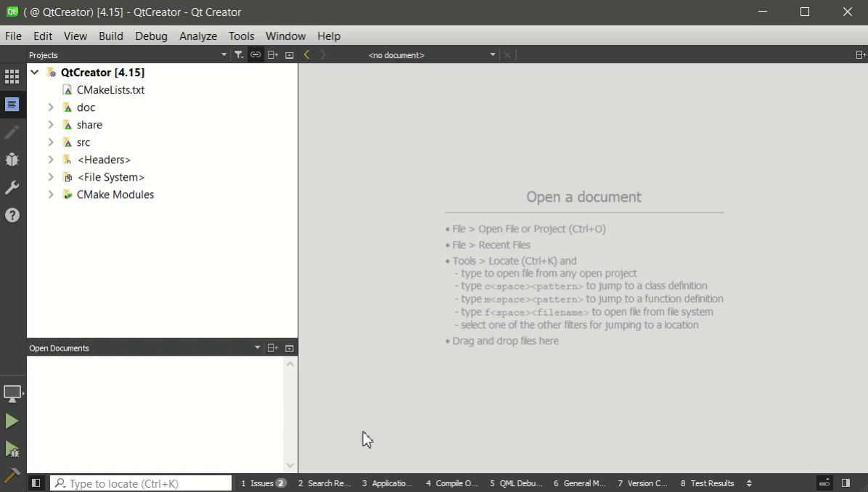This screenshot has width=868, height=492.
Task: Open CMakeLists.txt in the project tree
Action: coord(110,90)
